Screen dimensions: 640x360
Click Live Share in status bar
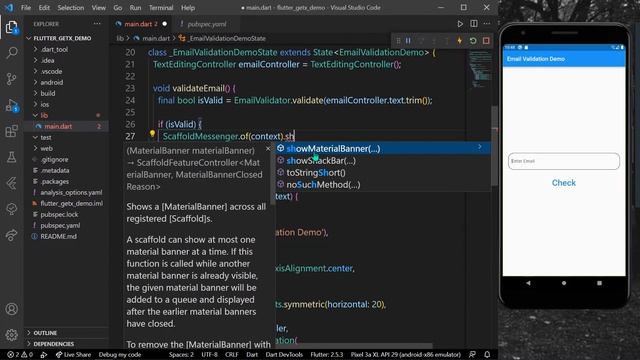coord(73,355)
